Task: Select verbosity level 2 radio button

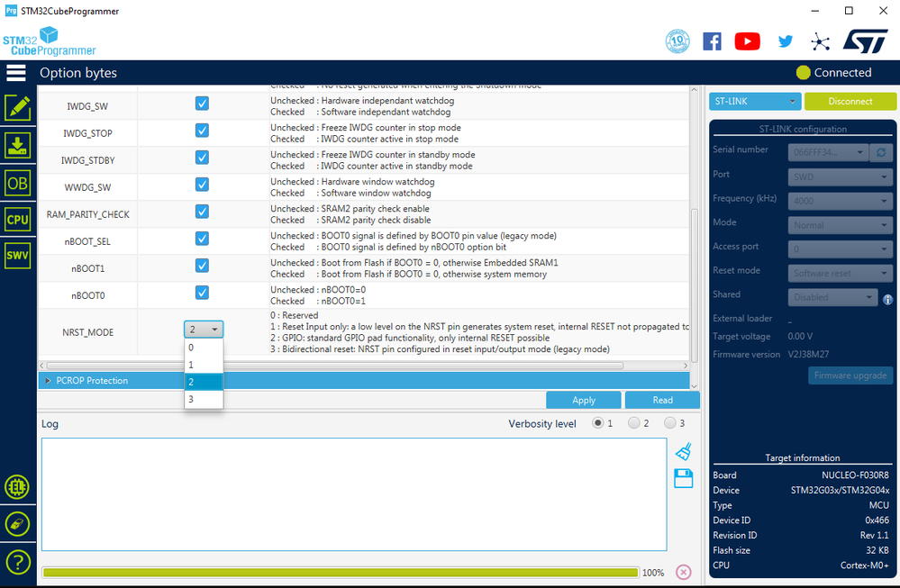Action: pyautogui.click(x=633, y=423)
